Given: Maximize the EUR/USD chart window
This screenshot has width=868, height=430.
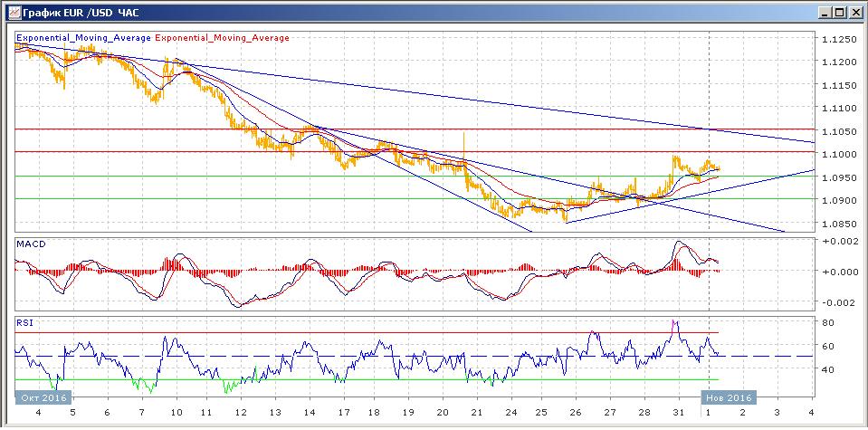Looking at the screenshot, I should [839, 13].
